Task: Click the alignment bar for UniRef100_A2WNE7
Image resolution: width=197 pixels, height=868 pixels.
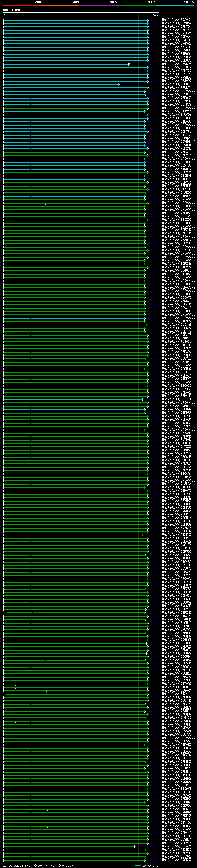Action: 61,84
